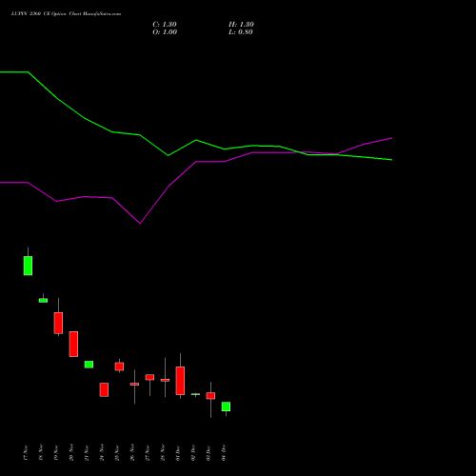The width and height of the screenshot is (476, 476).
Task: Select the '02 Dec' date axis label
Action: tap(193, 452)
